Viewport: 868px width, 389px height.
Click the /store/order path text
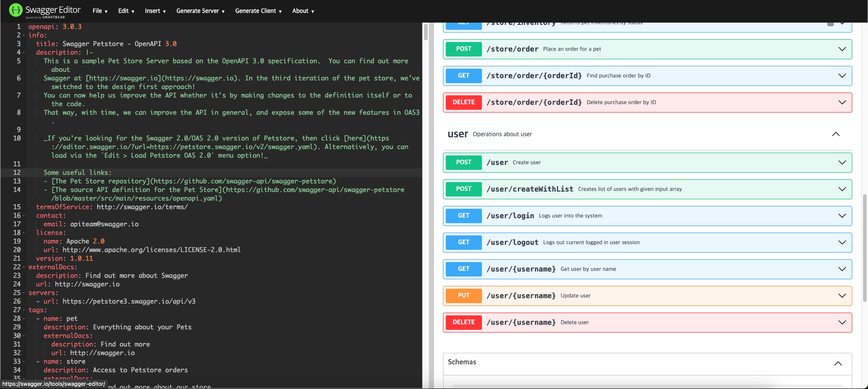(512, 49)
